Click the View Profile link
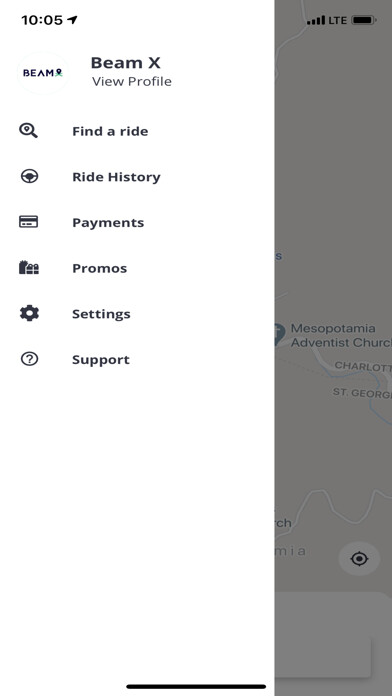 pos(131,82)
